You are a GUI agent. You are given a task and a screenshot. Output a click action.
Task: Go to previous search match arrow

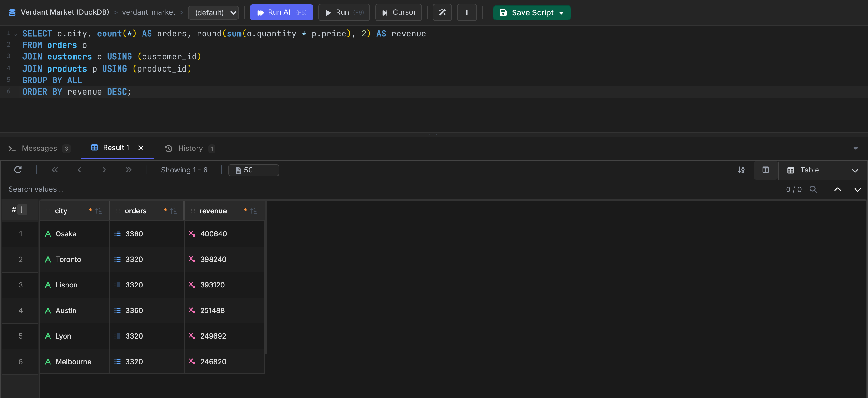pos(837,189)
